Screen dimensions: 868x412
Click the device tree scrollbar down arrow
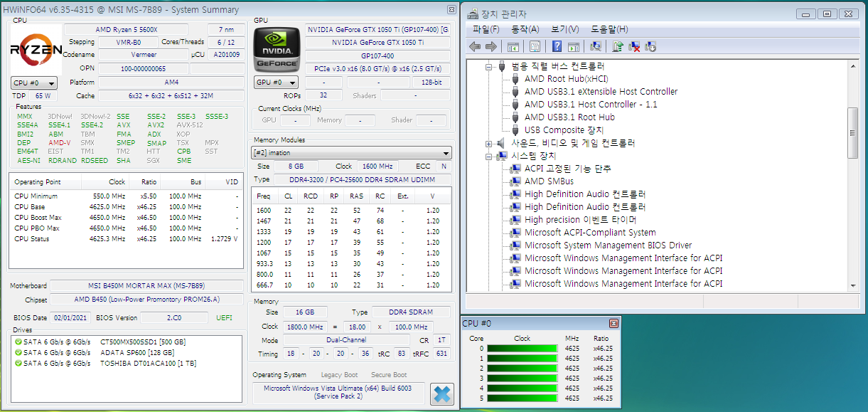coord(853,286)
